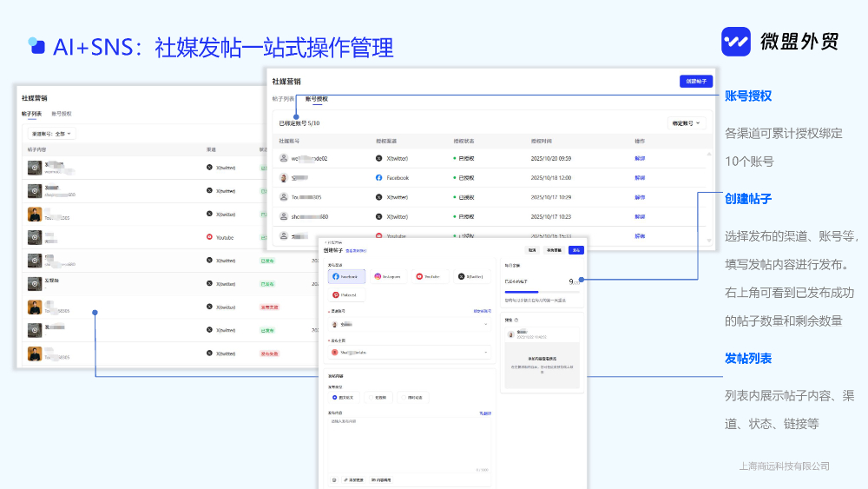Click the Facebook icon in account authorization table
Viewport: 868px width, 489px height.
[378, 178]
